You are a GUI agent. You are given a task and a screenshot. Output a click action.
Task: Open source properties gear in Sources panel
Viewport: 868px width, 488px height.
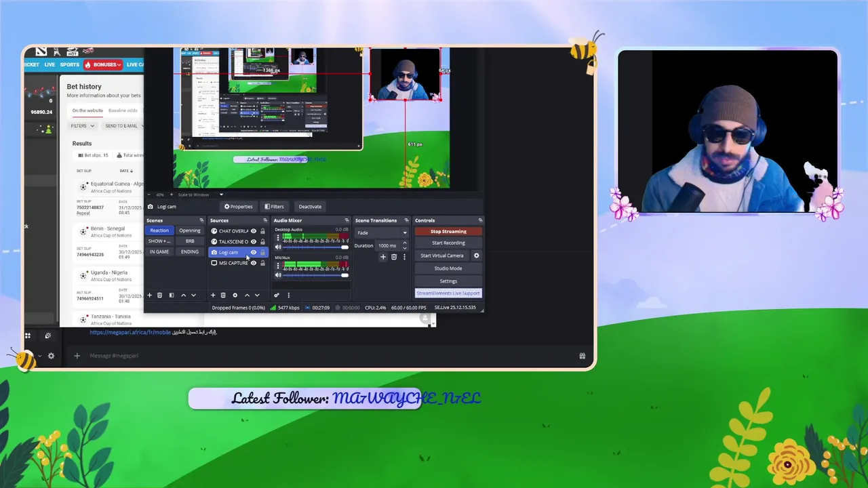(x=235, y=295)
